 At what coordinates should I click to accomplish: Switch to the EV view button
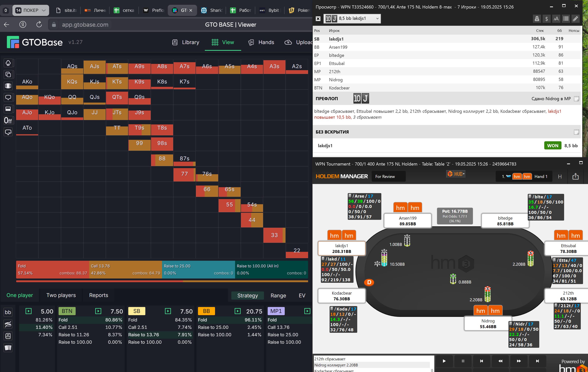point(302,295)
